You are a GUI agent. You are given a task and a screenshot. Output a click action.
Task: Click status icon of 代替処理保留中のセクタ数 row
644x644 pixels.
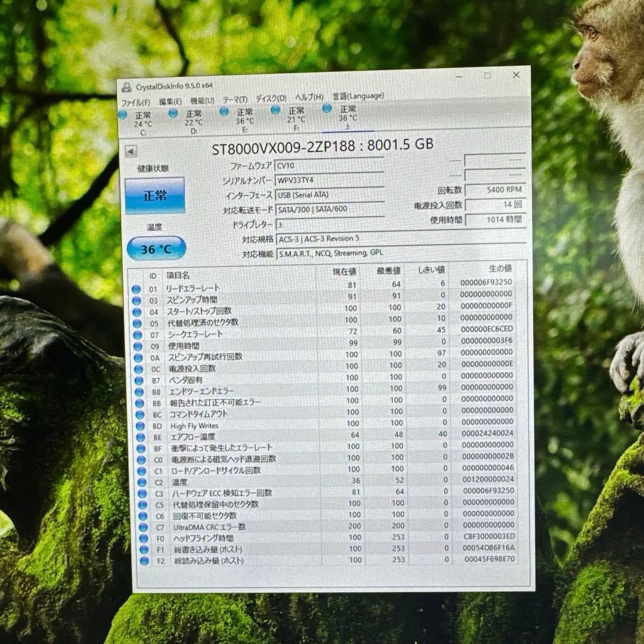[x=143, y=505]
